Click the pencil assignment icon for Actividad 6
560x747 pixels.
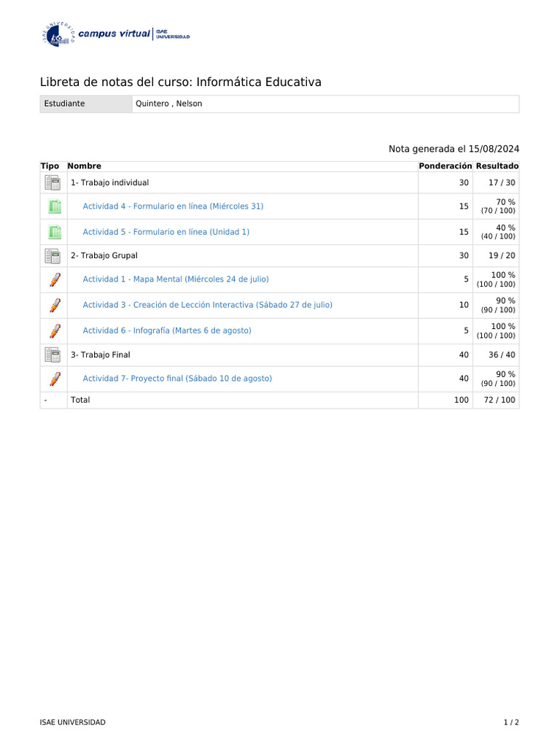[x=55, y=330]
